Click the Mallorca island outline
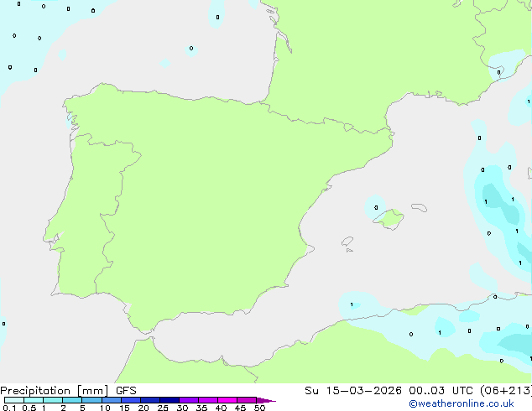The image size is (532, 411). coord(389,219)
